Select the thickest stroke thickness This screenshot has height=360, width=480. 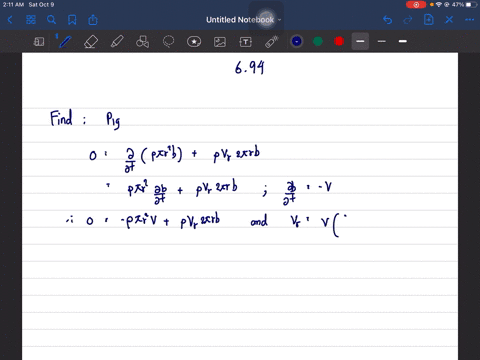(403, 41)
